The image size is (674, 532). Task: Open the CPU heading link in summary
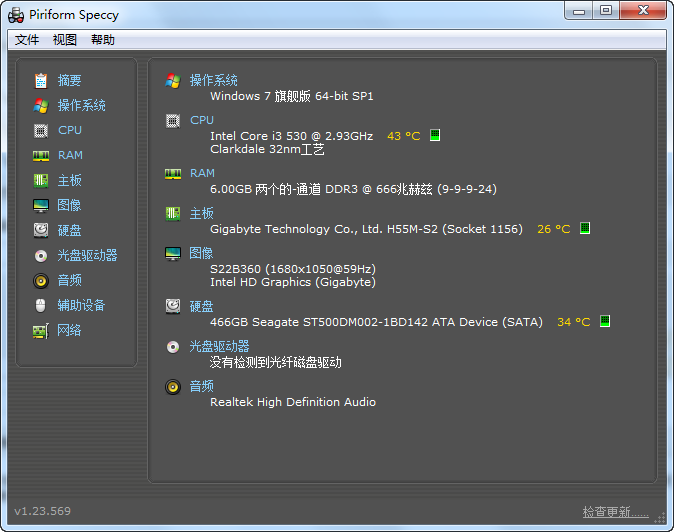tap(202, 120)
